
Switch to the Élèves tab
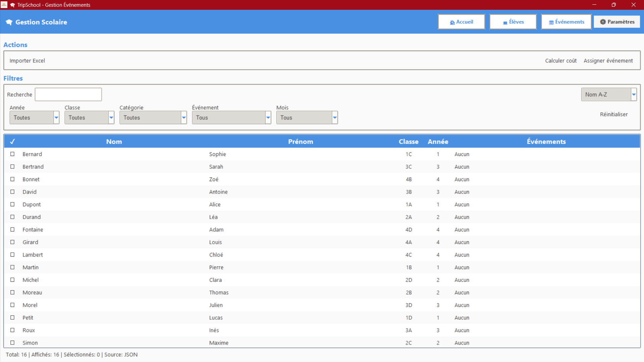click(513, 22)
